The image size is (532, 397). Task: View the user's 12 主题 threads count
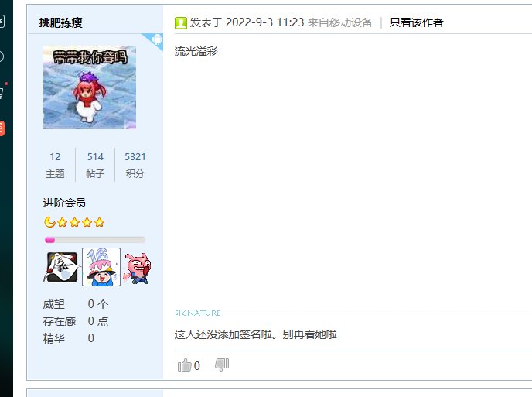(x=55, y=165)
